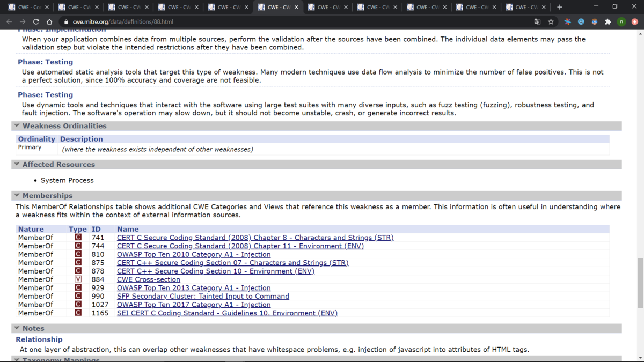Click the ID cell '884'

[x=98, y=279]
